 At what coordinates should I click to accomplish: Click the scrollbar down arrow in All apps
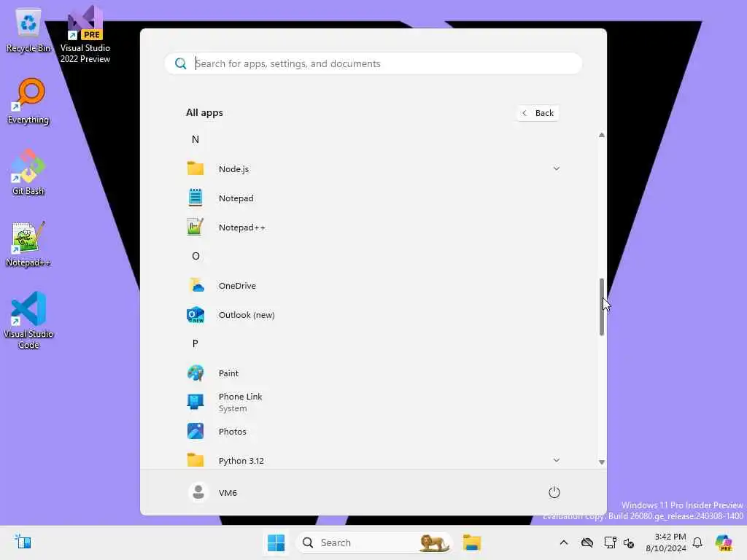(x=602, y=462)
